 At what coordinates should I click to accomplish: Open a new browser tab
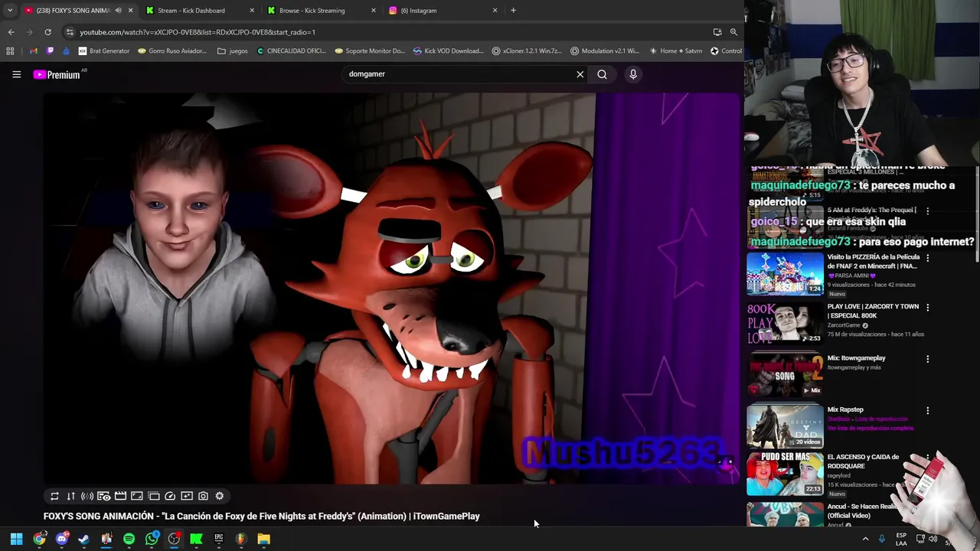coord(513,11)
